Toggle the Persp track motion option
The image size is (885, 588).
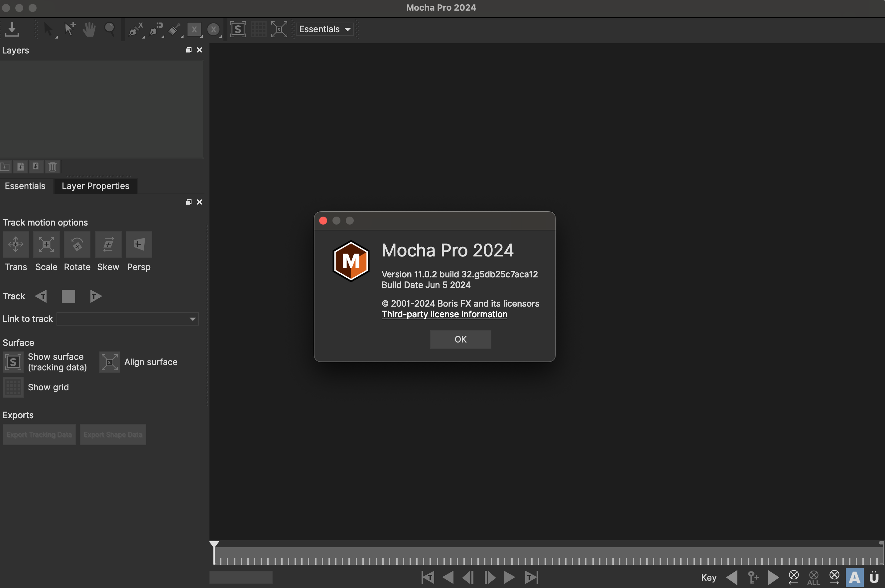tap(139, 245)
